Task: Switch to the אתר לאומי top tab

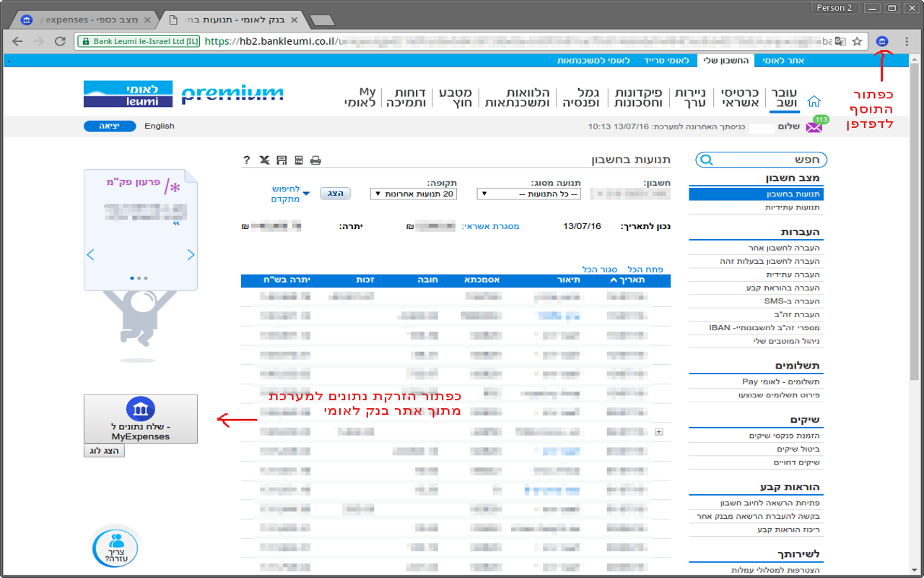Action: 783,61
